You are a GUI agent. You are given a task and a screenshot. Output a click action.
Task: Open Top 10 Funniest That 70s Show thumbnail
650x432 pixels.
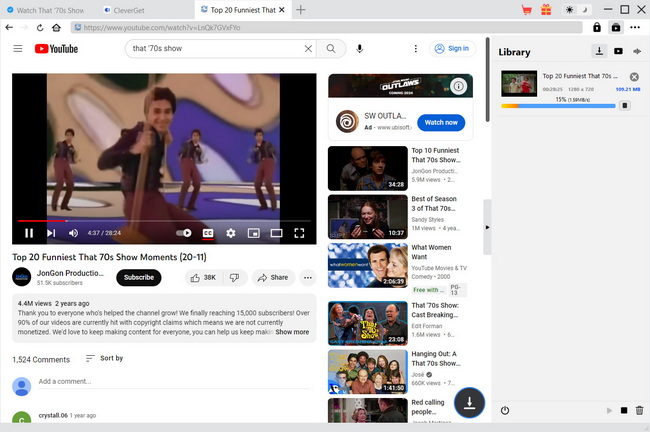tap(368, 168)
